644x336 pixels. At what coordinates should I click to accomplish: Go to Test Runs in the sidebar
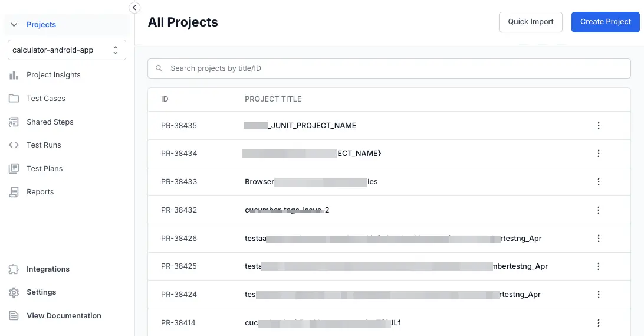tap(44, 145)
